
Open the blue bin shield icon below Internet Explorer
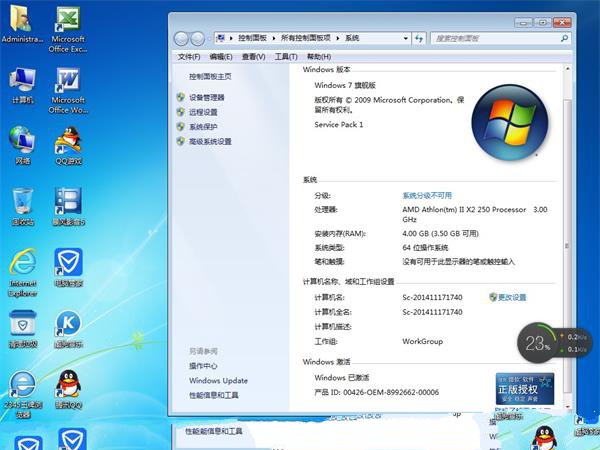coord(23,329)
